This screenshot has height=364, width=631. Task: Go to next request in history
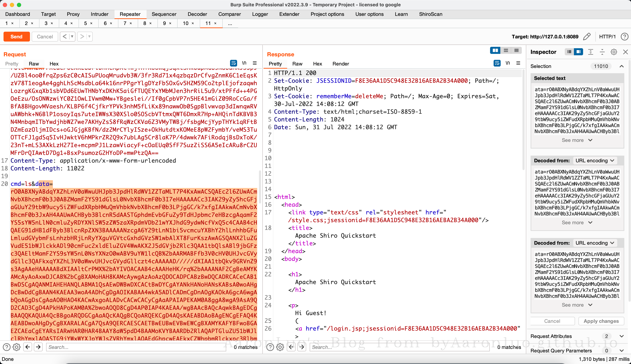pos(82,36)
